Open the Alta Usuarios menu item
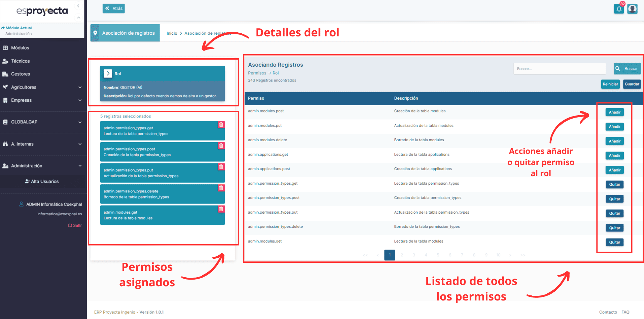 point(42,181)
